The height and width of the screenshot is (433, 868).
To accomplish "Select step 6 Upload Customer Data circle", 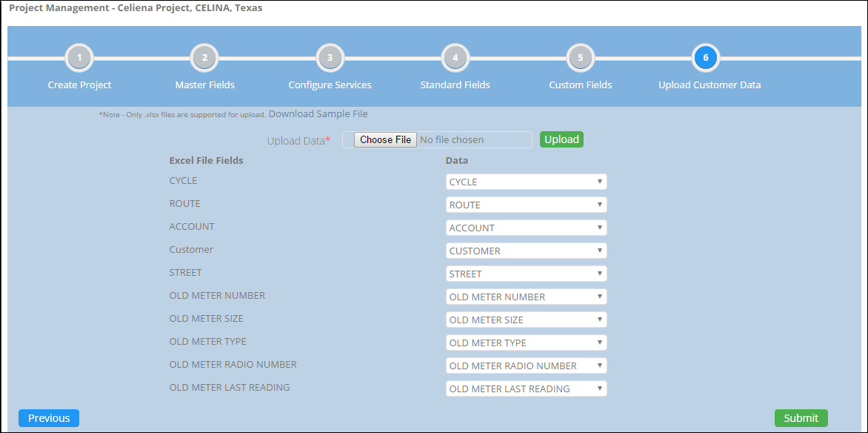I will click(705, 57).
